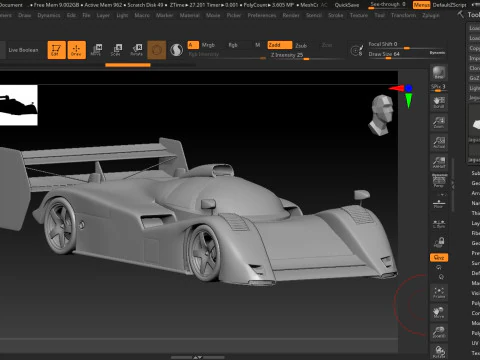Click the Copy Tool button
This screenshot has width=480, height=360.
pyautogui.click(x=474, y=48)
